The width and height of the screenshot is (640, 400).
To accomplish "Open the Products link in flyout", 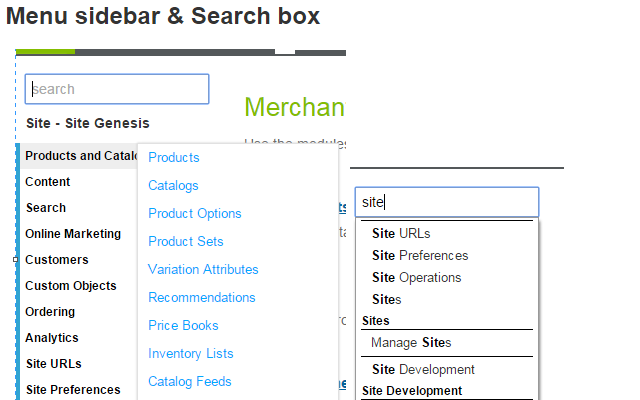I will point(174,158).
